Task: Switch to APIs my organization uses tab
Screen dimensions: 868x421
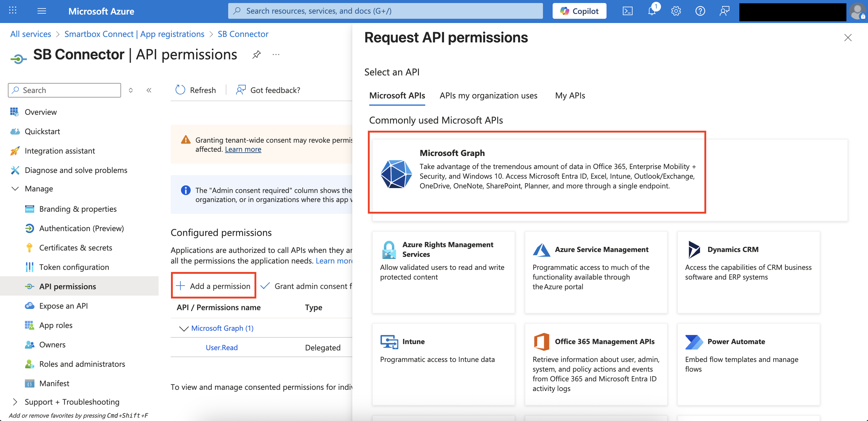Action: pyautogui.click(x=488, y=95)
